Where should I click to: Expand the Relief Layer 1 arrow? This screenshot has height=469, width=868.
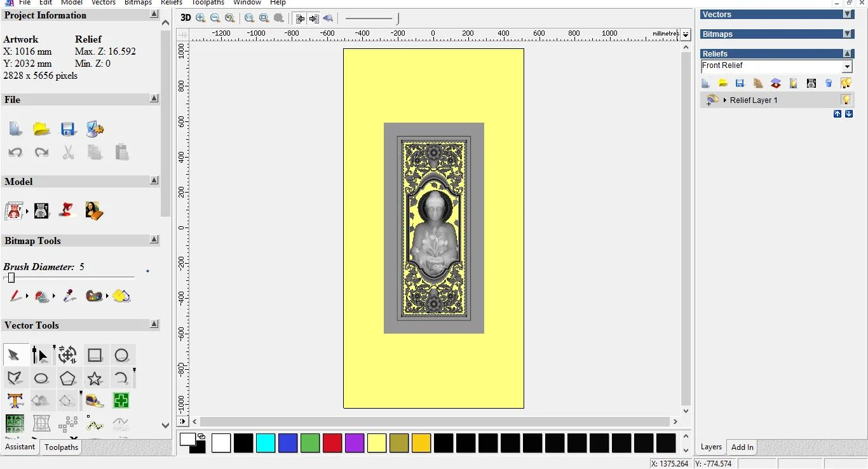725,100
